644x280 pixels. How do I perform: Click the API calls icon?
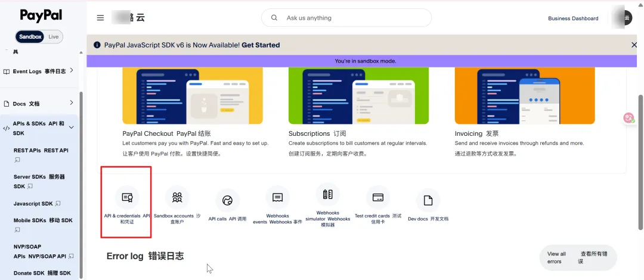pyautogui.click(x=227, y=201)
